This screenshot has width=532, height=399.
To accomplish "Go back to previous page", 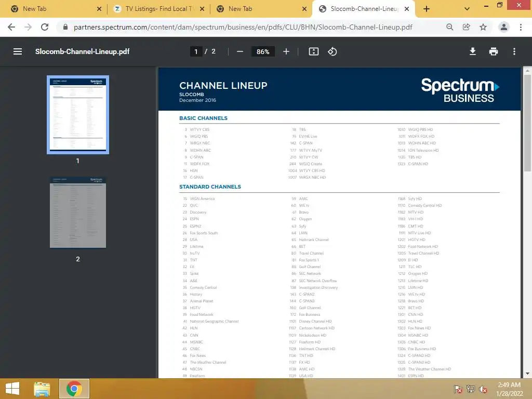I will click(11, 27).
